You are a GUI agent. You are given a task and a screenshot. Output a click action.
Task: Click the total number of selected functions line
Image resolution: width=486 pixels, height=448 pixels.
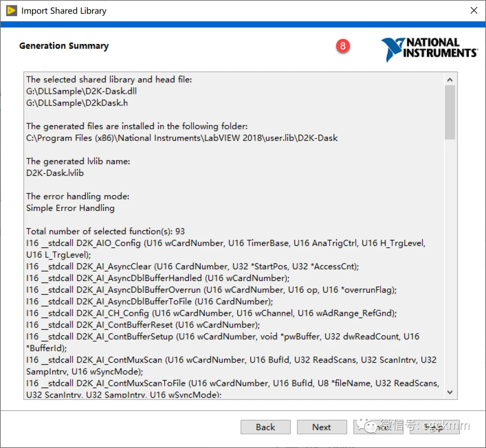click(x=105, y=231)
